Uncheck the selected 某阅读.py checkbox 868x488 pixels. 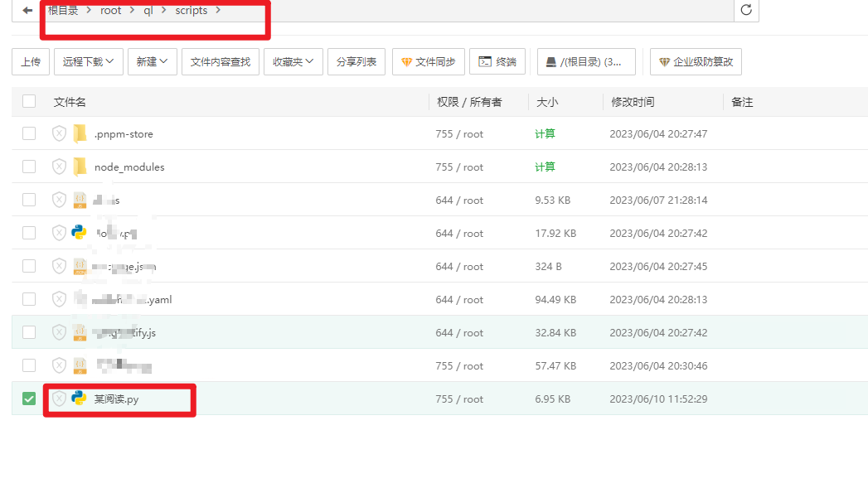point(29,399)
